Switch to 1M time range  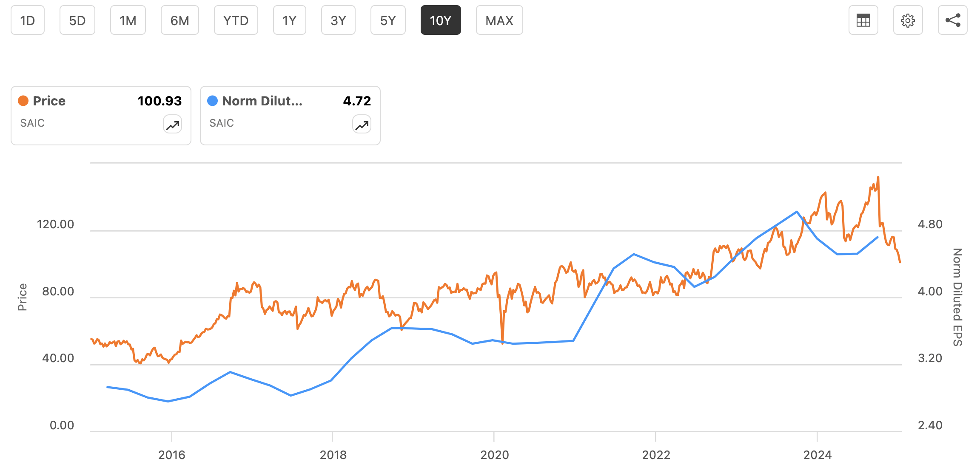coord(128,20)
